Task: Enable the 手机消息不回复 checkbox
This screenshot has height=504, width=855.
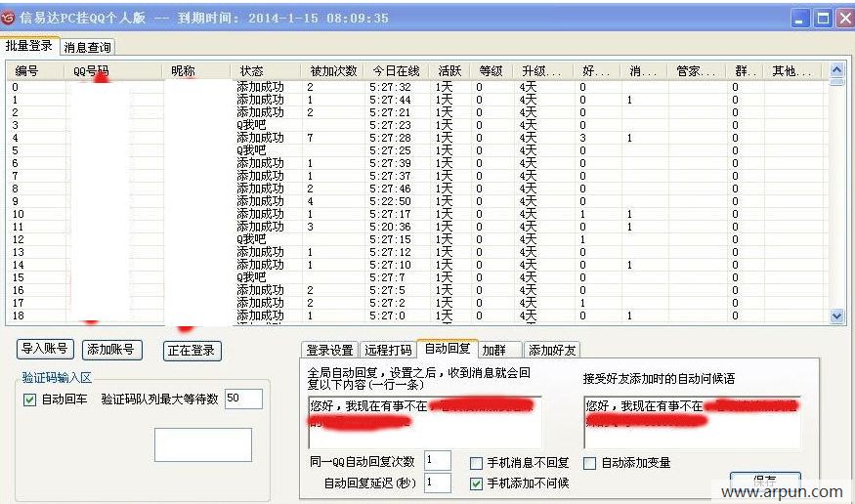Action: 476,463
